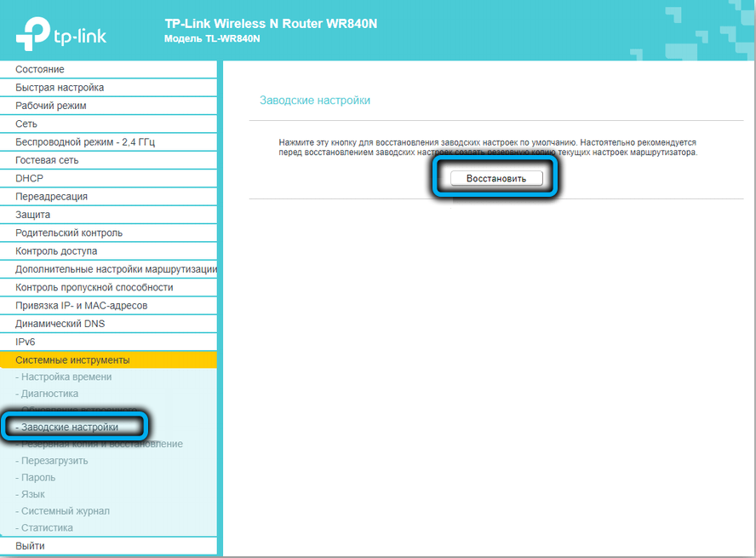Expand the DHCP menu section
The image size is (756, 558).
29,178
